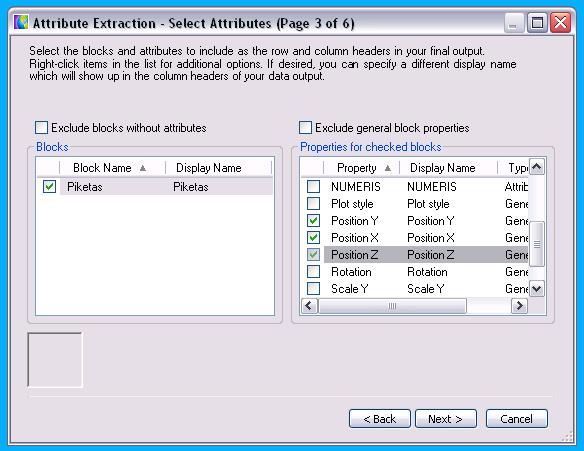Select the Piketas row display name
Image resolution: width=584 pixels, height=451 pixels.
coord(191,187)
